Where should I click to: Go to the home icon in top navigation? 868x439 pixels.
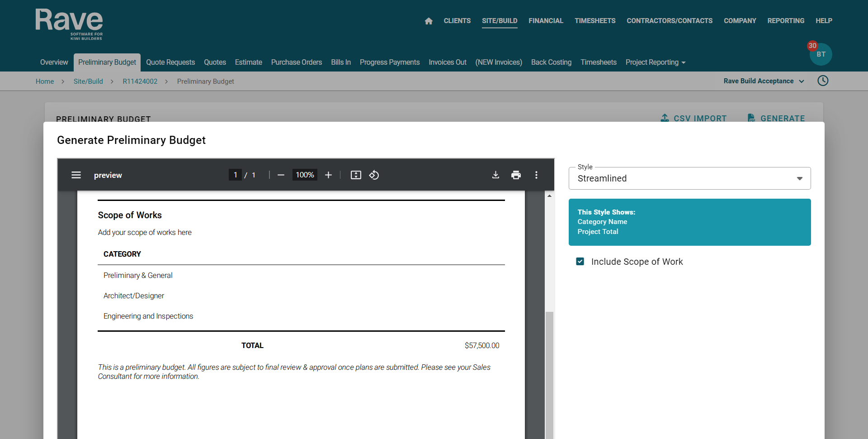429,21
